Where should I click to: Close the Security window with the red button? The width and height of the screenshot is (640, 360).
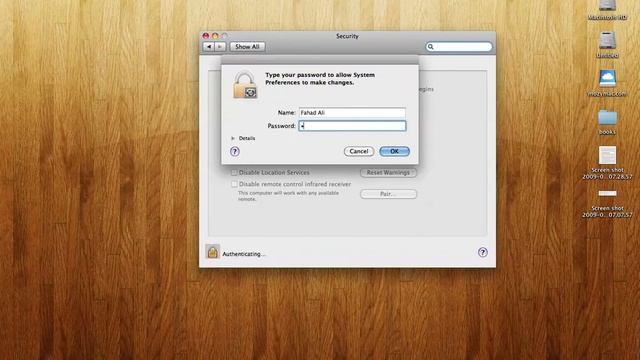(x=206, y=36)
